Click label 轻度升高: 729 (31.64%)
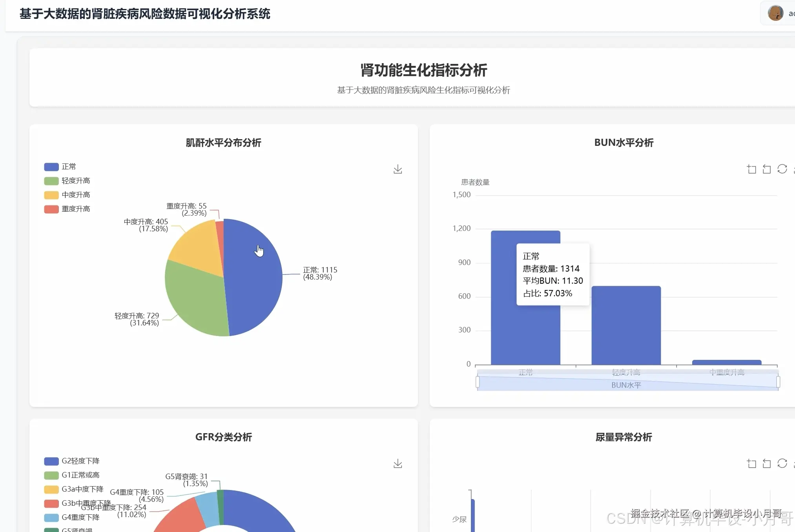Viewport: 795px width, 532px height. 137,319
